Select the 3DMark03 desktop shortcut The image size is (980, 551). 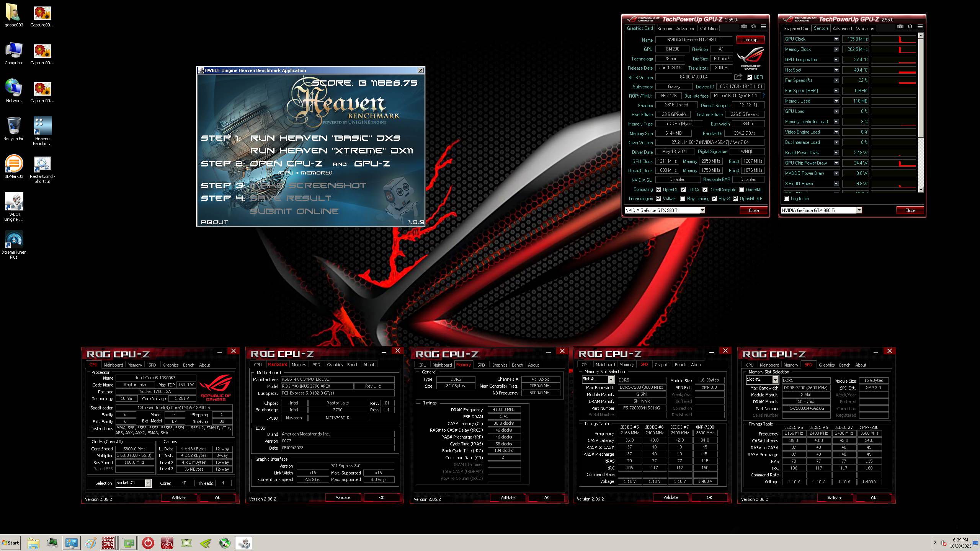click(14, 167)
